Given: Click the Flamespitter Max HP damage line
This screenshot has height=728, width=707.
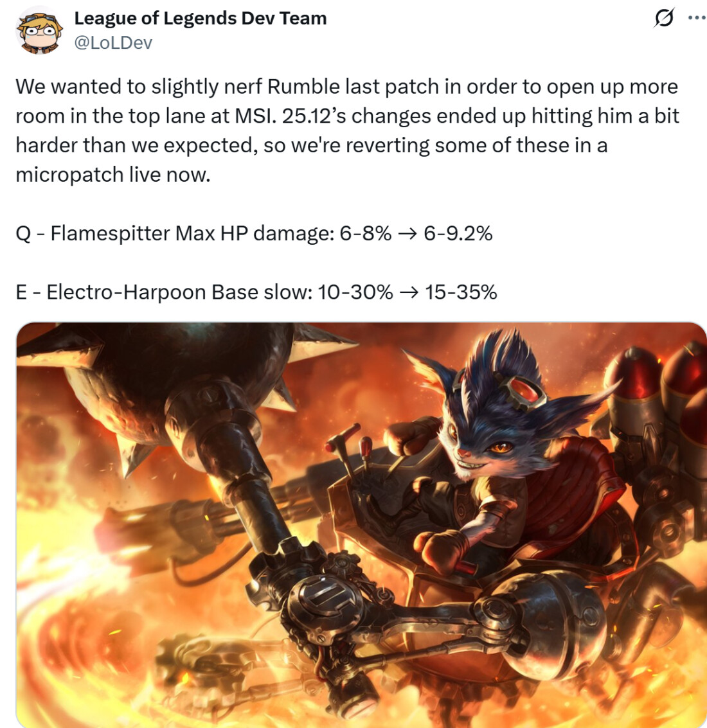Looking at the screenshot, I should click(x=254, y=233).
